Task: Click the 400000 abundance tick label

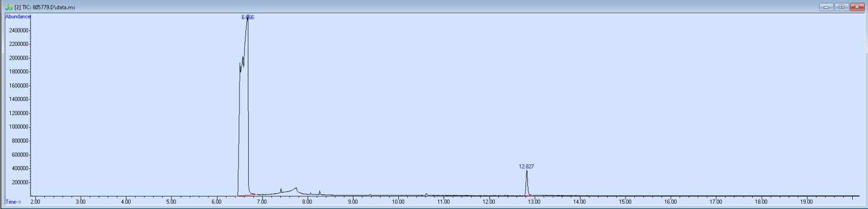Action: (20, 169)
